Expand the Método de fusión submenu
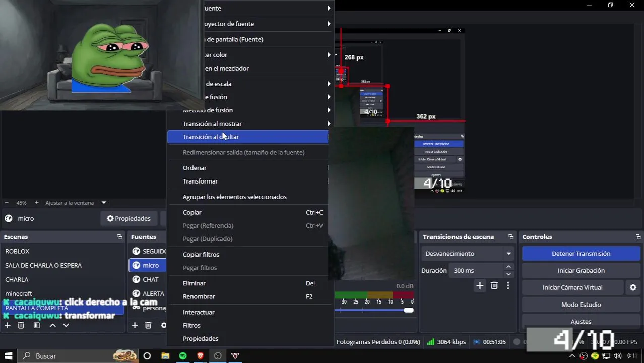 pos(329,110)
